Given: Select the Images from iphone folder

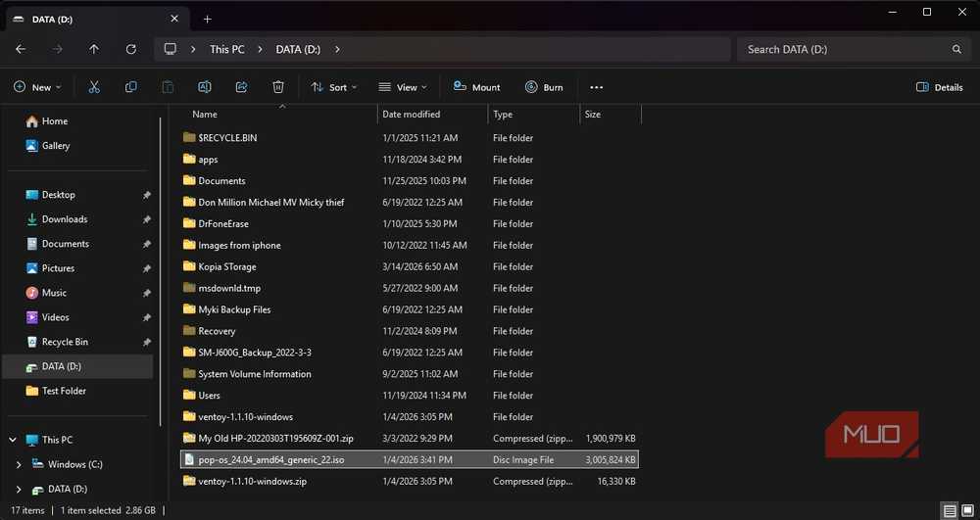Looking at the screenshot, I should coord(410,246).
